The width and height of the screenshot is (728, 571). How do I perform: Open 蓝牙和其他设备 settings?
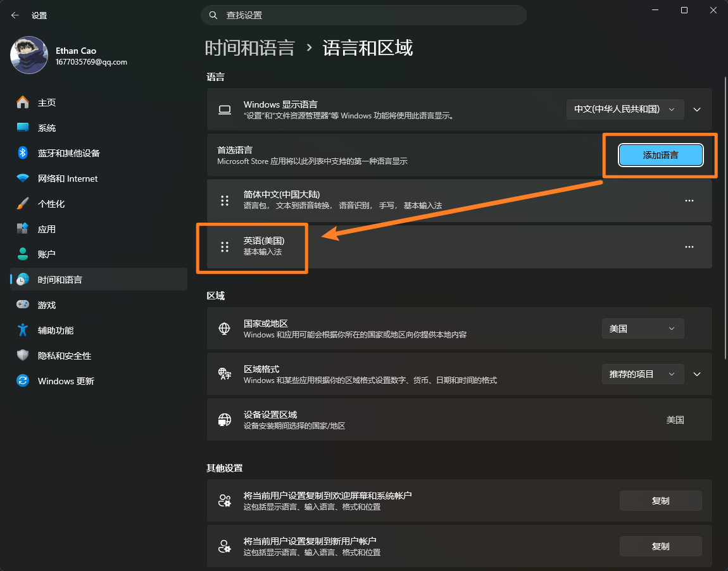pos(98,153)
